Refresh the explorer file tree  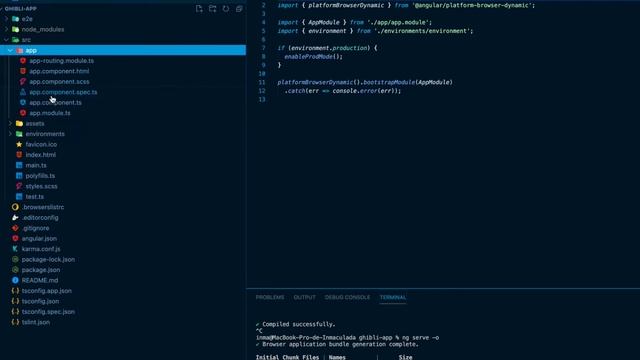pos(226,9)
